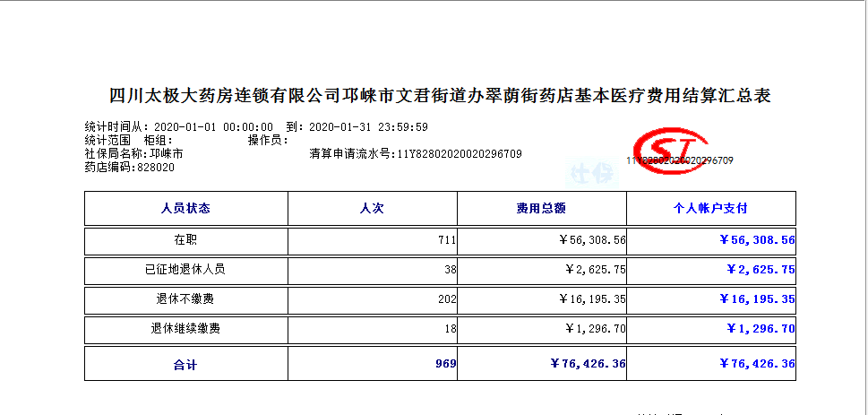Screen dimensions: 868x415
Task: Select the start time 2020-01-01 00:00:00
Action: click(x=214, y=127)
